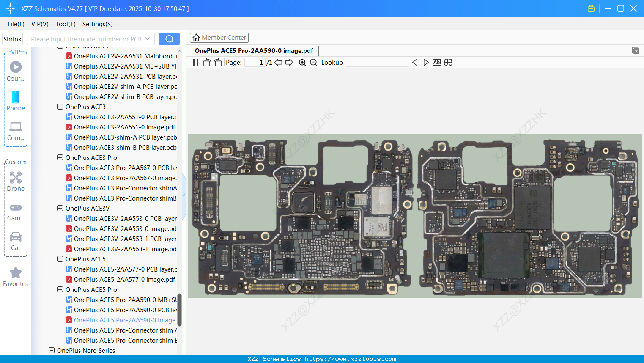The image size is (644, 363).
Task: Toggle the two-page split view icon
Action: (194, 63)
